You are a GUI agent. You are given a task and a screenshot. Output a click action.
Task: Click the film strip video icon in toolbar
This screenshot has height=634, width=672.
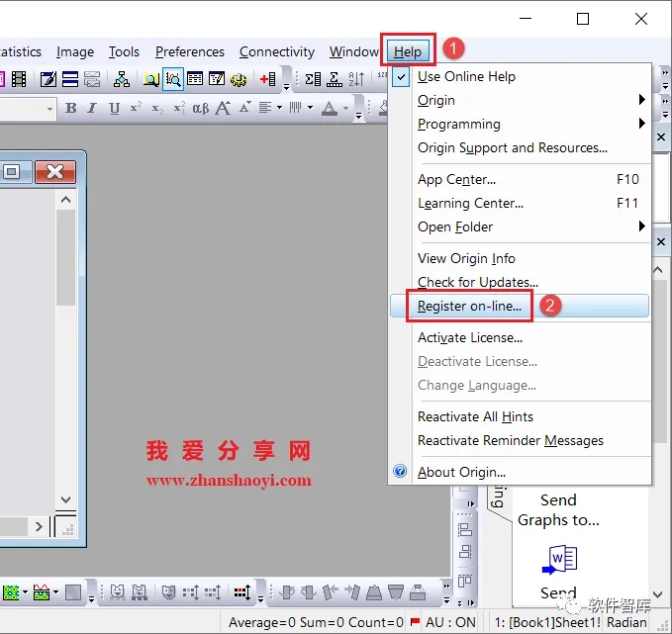[x=19, y=79]
